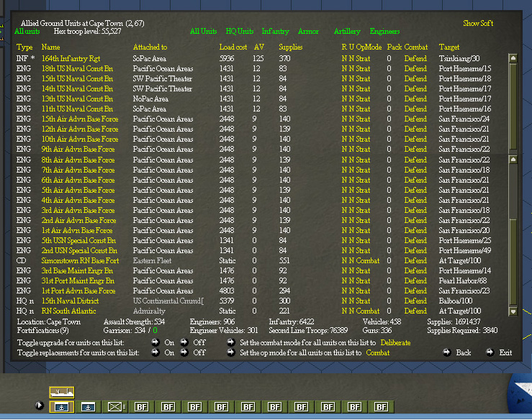The width and height of the screenshot is (532, 420).
Task: Click the arrow icon next to Exit
Action: point(490,352)
